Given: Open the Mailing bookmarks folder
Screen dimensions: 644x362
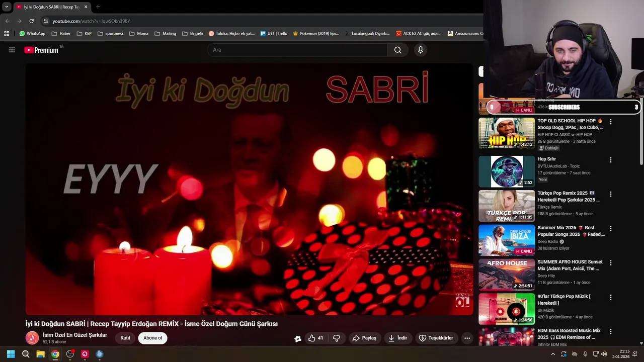Looking at the screenshot, I should [166, 34].
